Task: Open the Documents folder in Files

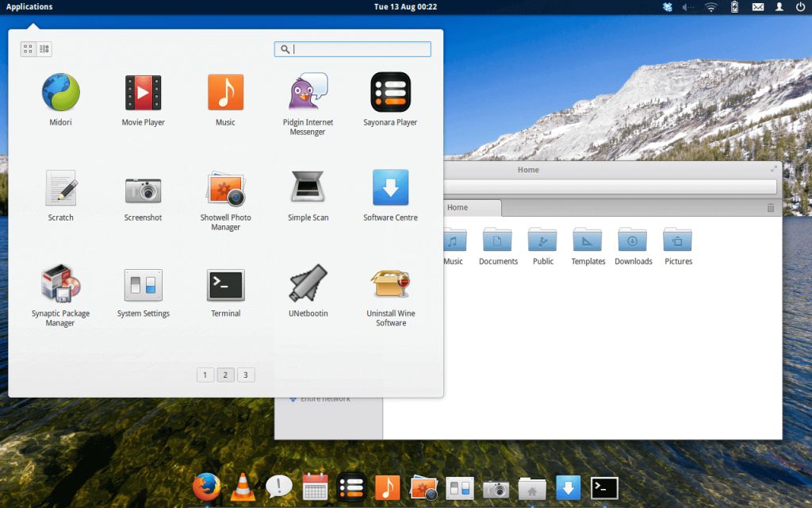Action: (498, 247)
